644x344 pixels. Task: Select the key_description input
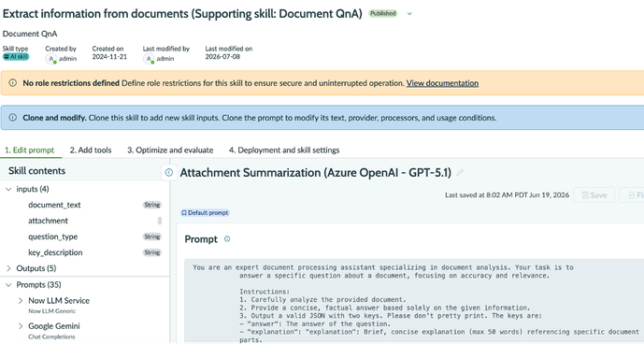[x=55, y=252]
